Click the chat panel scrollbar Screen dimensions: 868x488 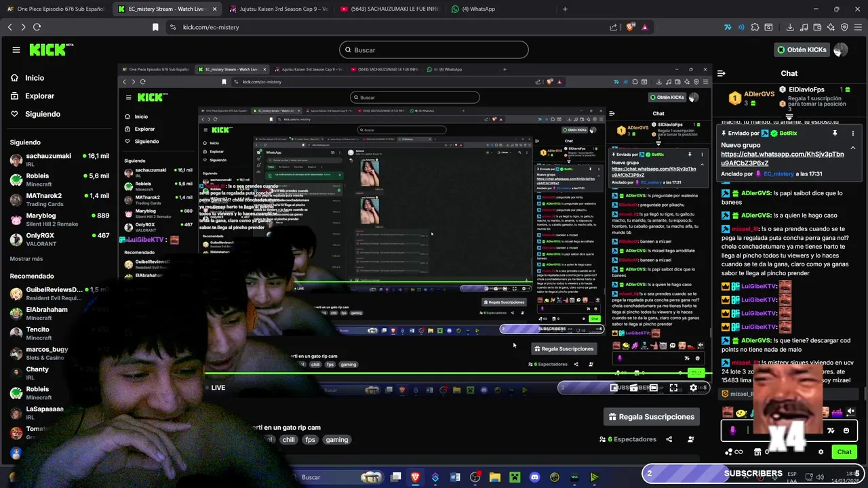pyautogui.click(x=865, y=394)
